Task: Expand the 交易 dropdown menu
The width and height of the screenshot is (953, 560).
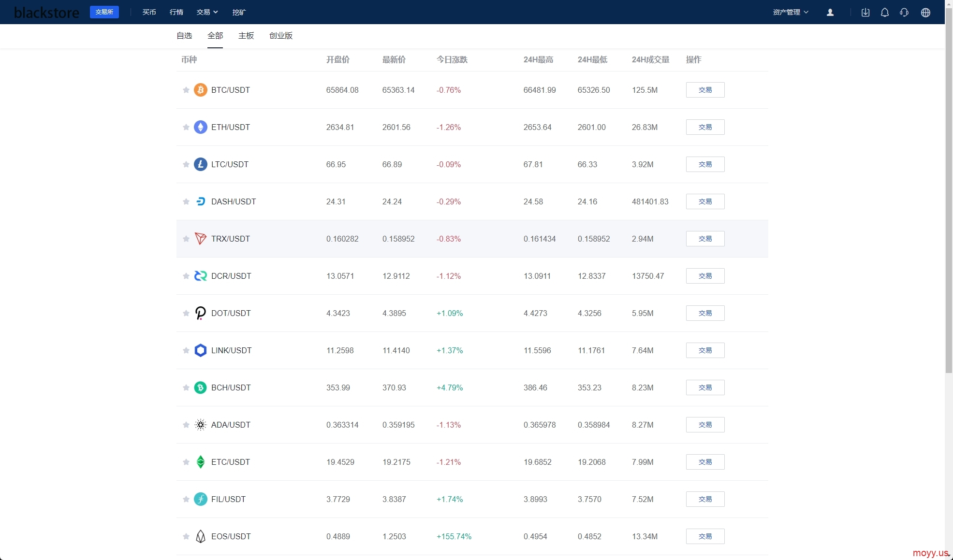Action: point(207,12)
